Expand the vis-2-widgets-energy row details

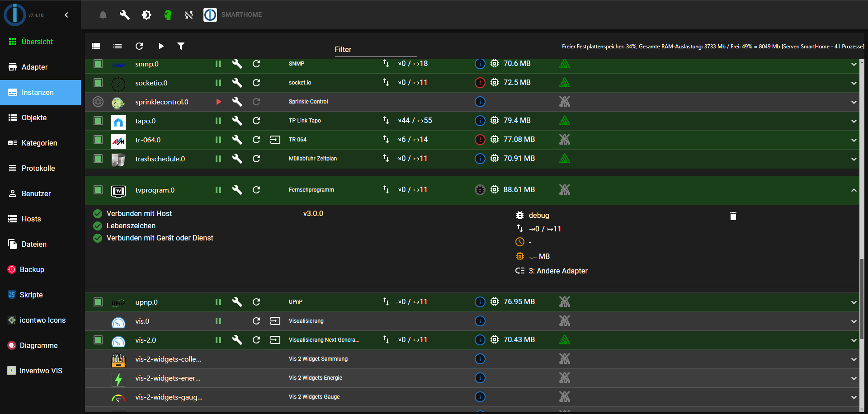[x=854, y=378]
